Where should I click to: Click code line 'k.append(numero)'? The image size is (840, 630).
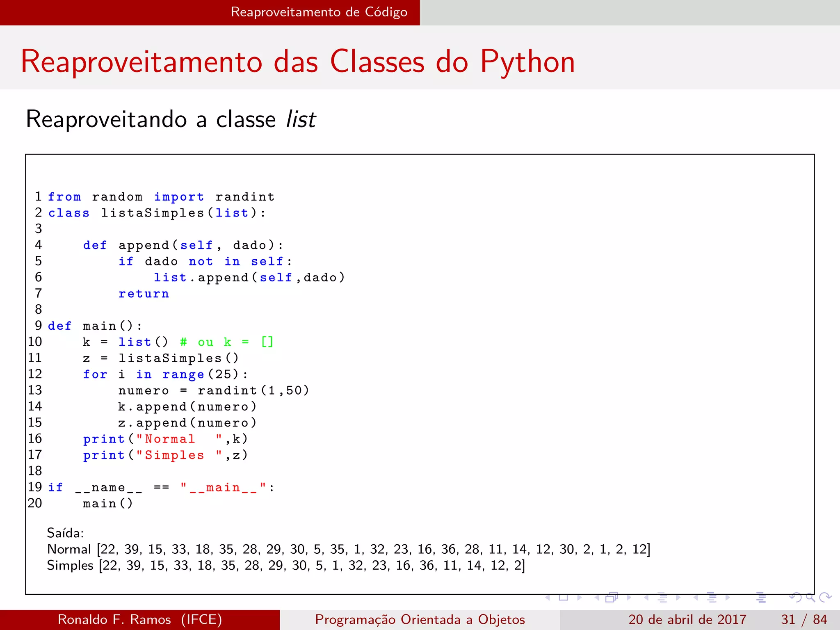pyautogui.click(x=187, y=407)
